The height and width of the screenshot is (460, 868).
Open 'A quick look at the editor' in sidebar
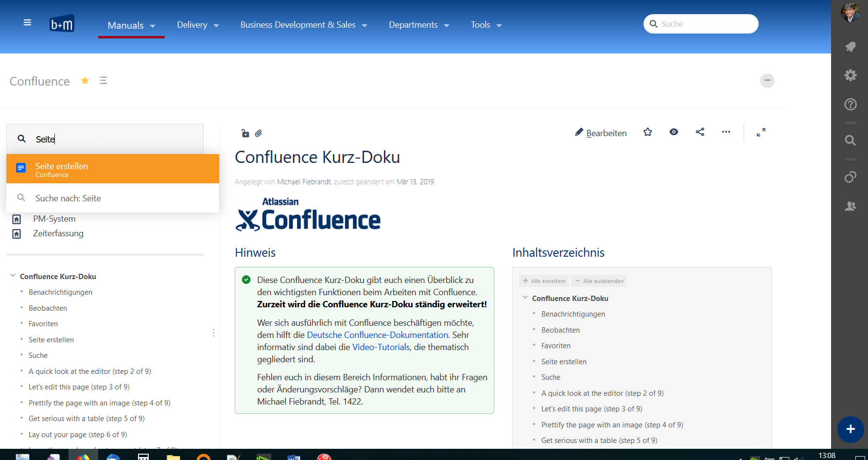[90, 372]
